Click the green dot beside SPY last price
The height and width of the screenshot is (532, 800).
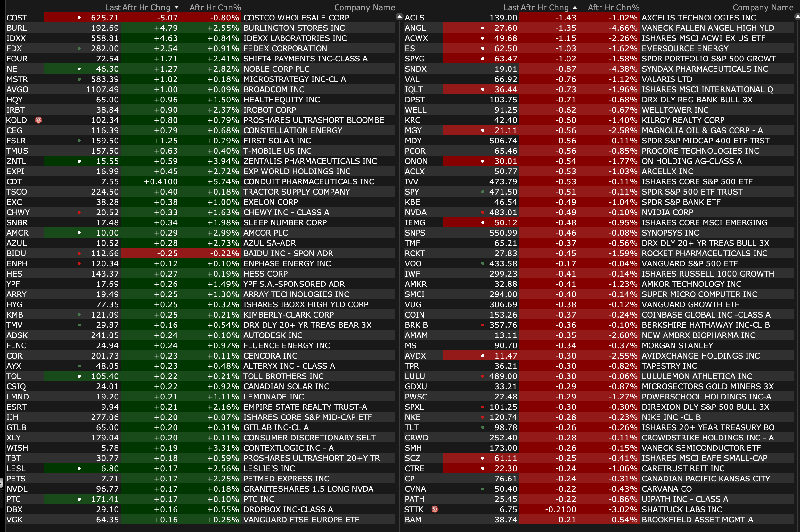483,192
